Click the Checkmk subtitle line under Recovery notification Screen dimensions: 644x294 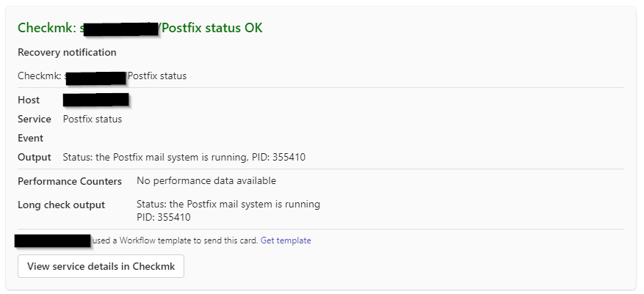click(102, 76)
